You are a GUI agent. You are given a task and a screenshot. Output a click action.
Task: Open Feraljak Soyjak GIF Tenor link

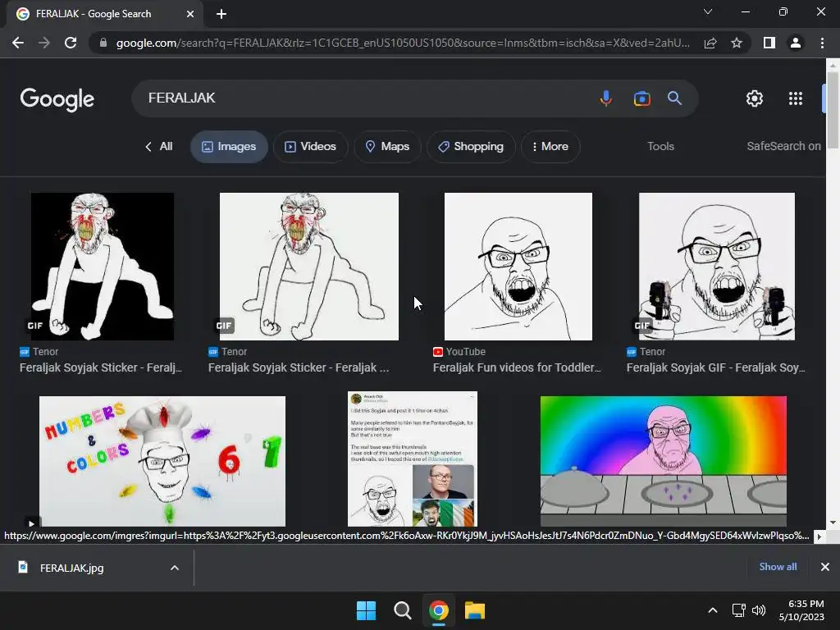tap(715, 367)
